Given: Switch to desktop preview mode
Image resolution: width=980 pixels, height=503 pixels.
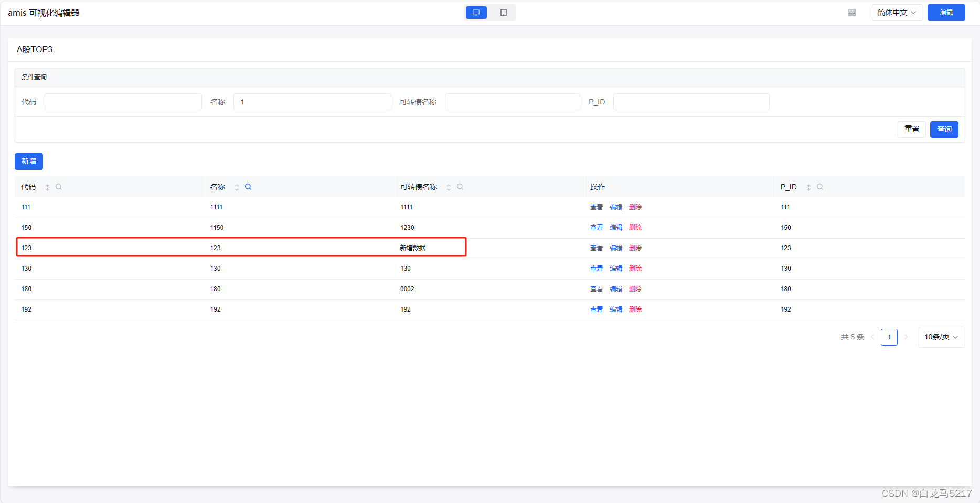Looking at the screenshot, I should coord(476,13).
